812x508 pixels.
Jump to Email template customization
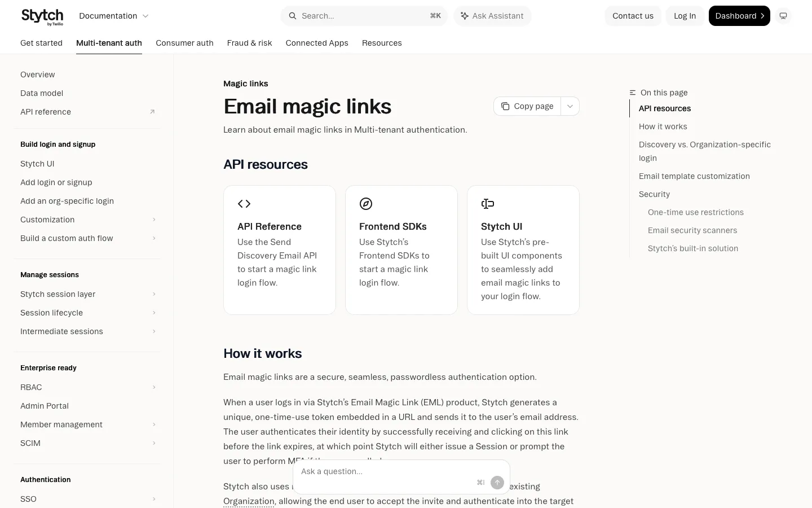[694, 176]
